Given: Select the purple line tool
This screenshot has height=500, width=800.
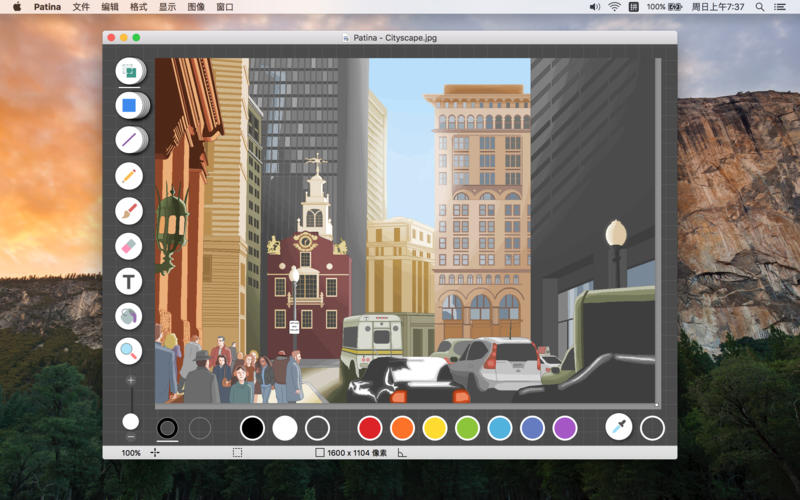Looking at the screenshot, I should 128,140.
